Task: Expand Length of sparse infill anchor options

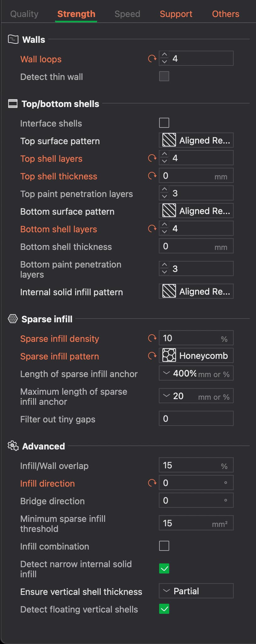Action: (166, 373)
